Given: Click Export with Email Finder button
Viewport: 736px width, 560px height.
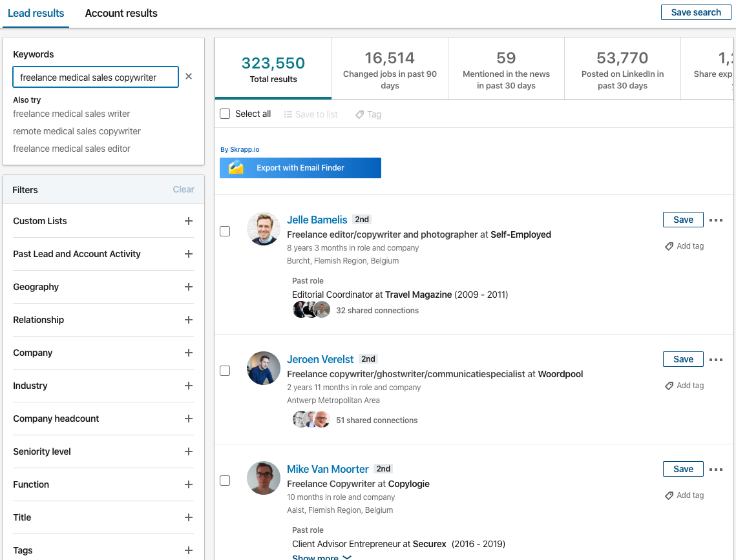Looking at the screenshot, I should [300, 168].
